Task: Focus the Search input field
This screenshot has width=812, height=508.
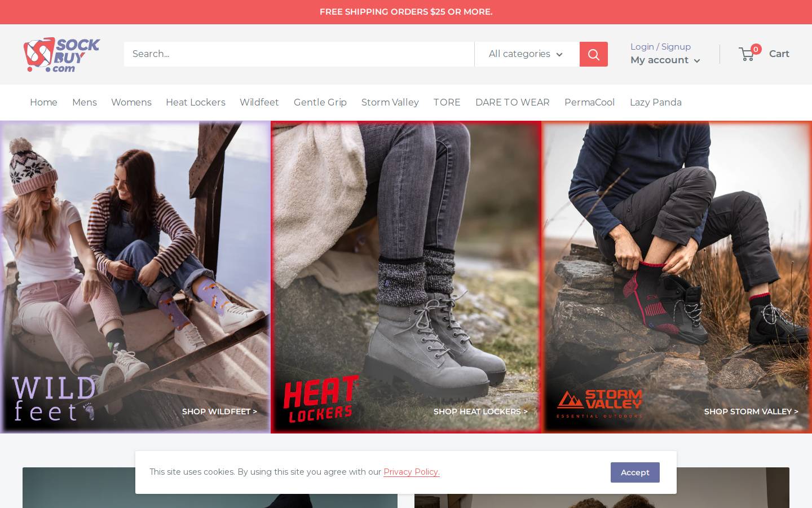Action: click(299, 54)
